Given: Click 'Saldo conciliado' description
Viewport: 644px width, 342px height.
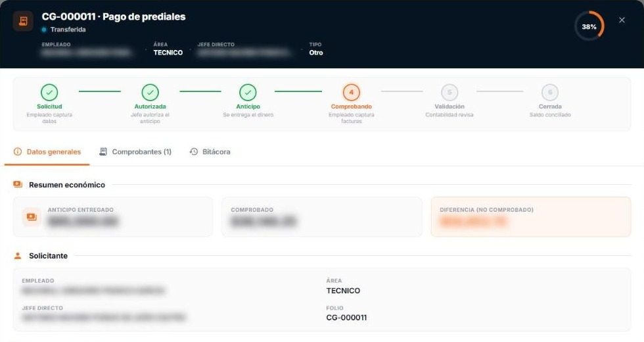Looking at the screenshot, I should tap(550, 114).
